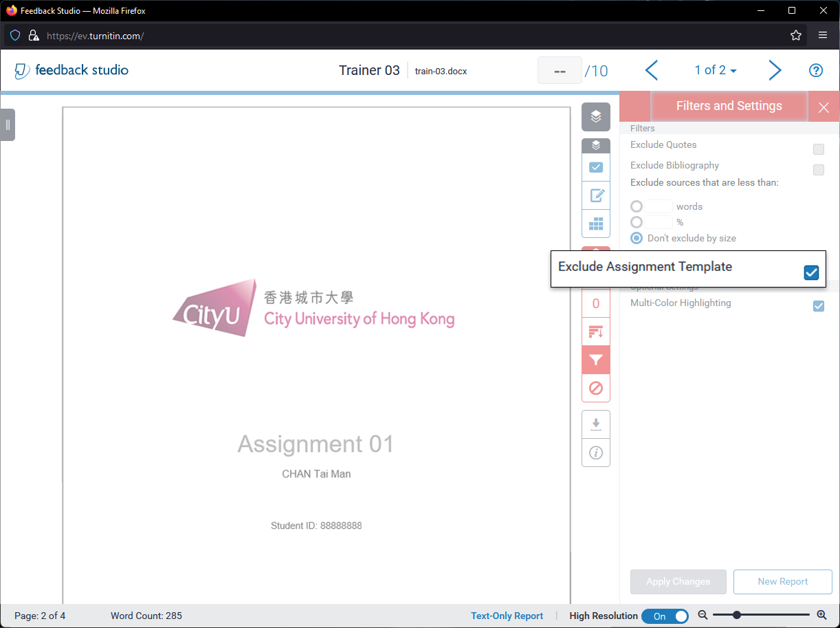Open the QuickMarks checkmark tool
840x628 pixels.
point(596,167)
